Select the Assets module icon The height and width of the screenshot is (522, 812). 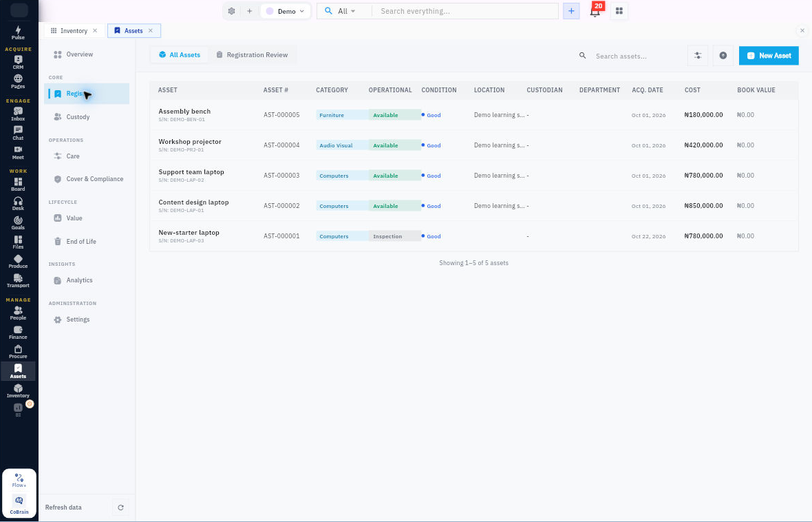(x=18, y=371)
